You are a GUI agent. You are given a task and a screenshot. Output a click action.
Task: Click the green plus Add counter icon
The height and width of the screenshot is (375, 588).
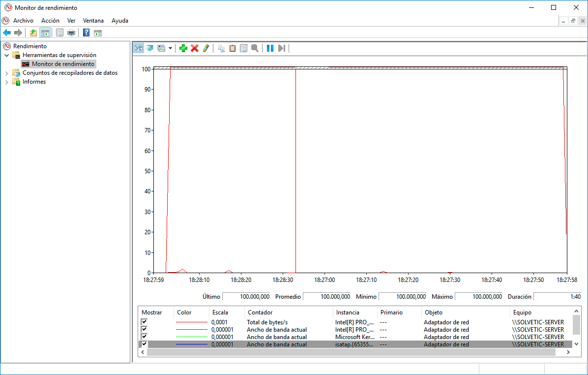click(x=183, y=48)
